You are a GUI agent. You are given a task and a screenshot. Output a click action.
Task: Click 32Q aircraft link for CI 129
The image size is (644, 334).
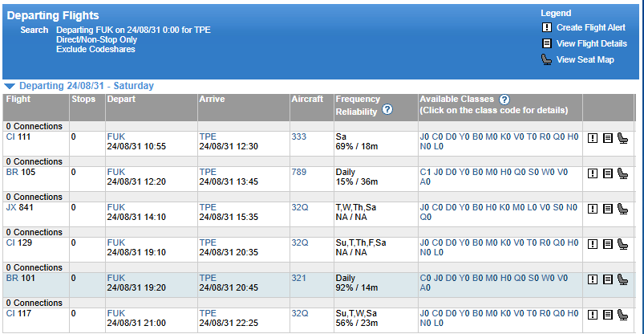(300, 243)
